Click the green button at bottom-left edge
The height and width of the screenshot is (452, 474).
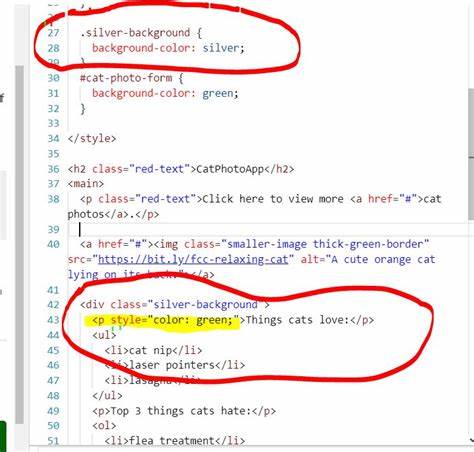coord(3,436)
